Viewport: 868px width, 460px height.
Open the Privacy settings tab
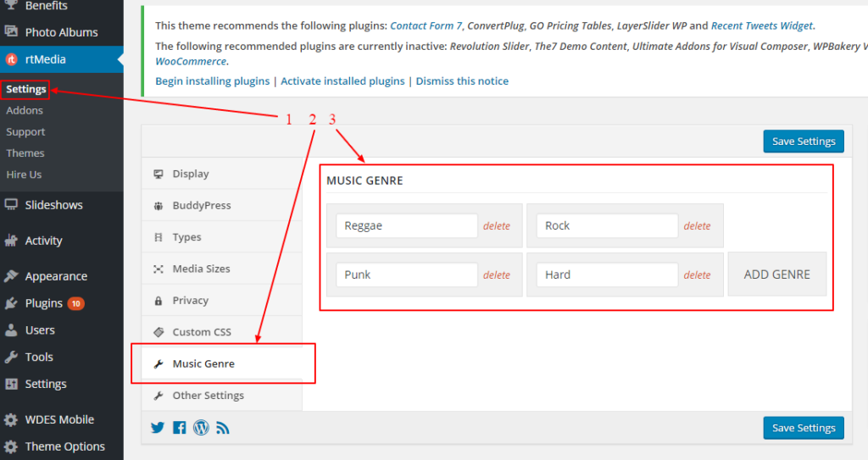coord(190,300)
